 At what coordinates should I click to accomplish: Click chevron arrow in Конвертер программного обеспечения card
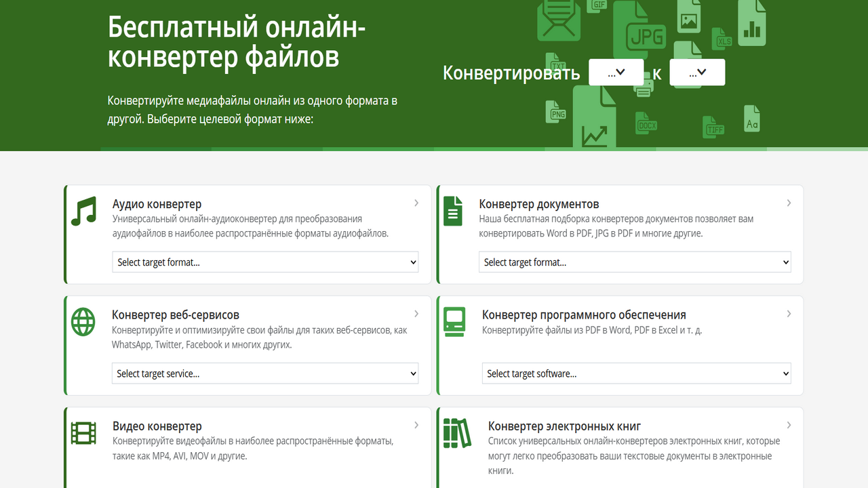(789, 314)
